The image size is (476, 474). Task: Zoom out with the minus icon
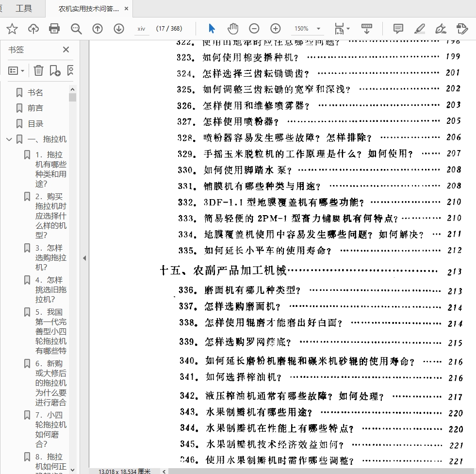click(254, 29)
